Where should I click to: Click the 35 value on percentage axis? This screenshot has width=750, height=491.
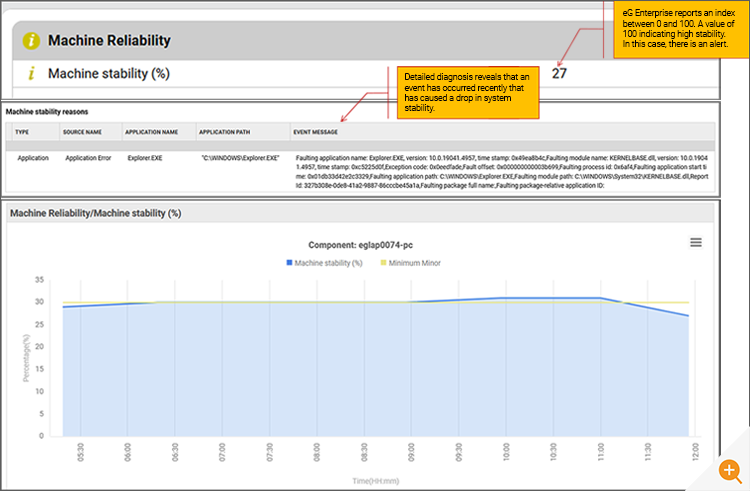39,280
